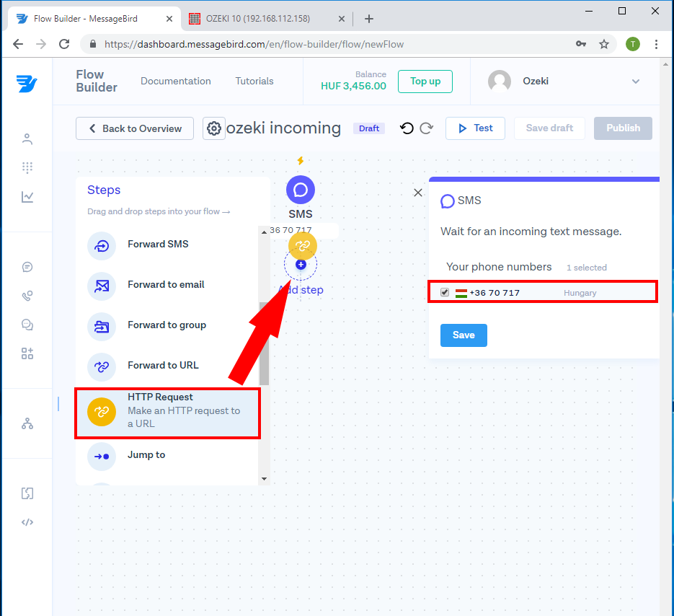
Task: Click the Test flow button
Action: pos(476,128)
